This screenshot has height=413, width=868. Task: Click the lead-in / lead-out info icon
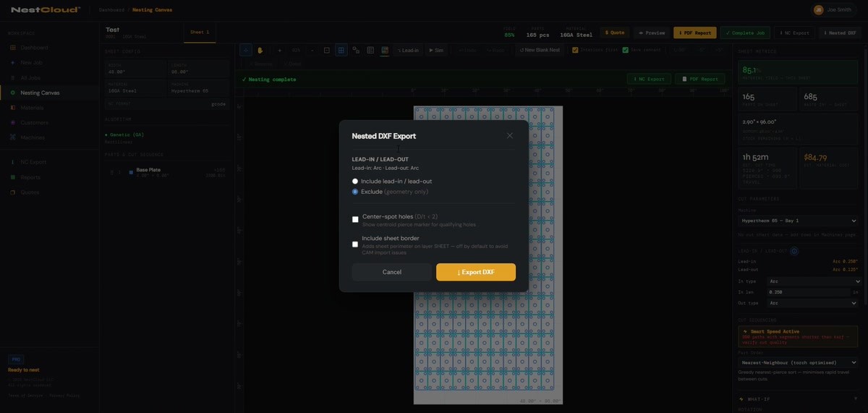pyautogui.click(x=793, y=251)
